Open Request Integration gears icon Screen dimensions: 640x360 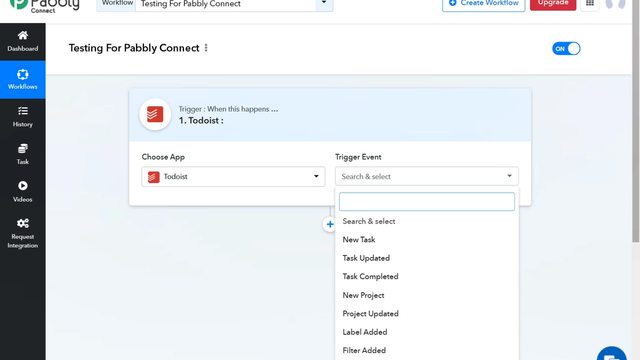point(23,223)
